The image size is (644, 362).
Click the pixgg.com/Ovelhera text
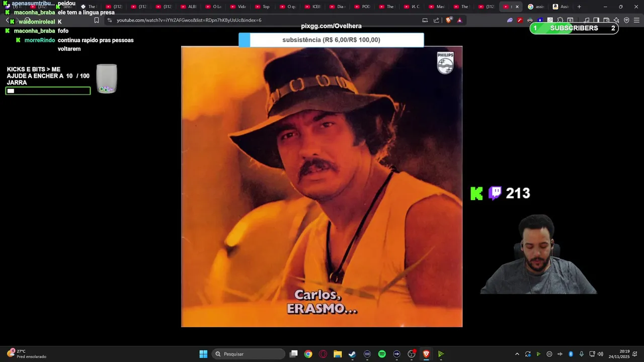click(331, 26)
